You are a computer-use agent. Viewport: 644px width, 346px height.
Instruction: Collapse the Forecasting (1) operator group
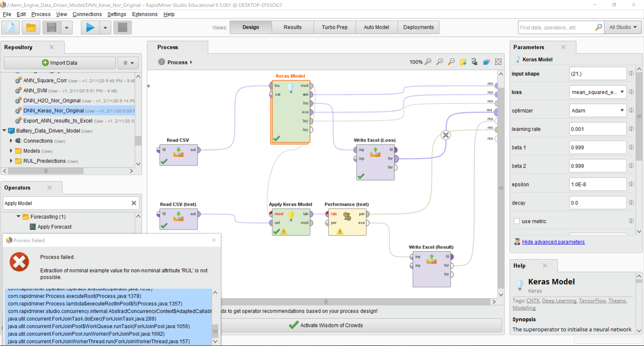18,217
